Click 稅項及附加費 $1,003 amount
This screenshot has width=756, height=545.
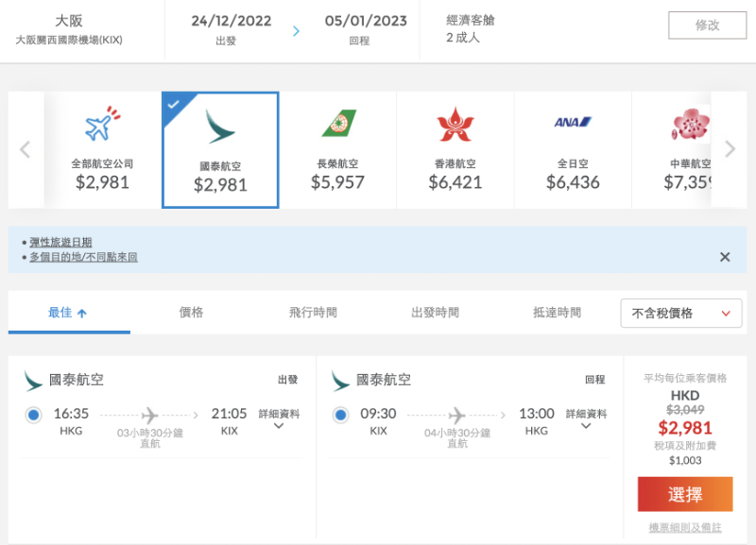click(x=685, y=460)
